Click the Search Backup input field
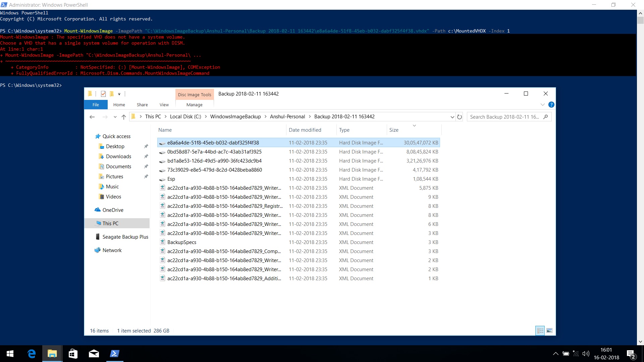The height and width of the screenshot is (362, 644). click(x=505, y=117)
